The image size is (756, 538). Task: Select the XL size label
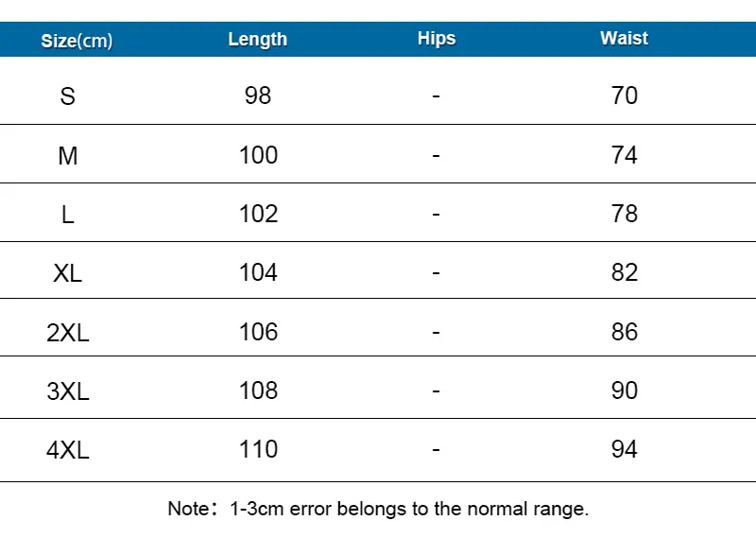click(67, 273)
